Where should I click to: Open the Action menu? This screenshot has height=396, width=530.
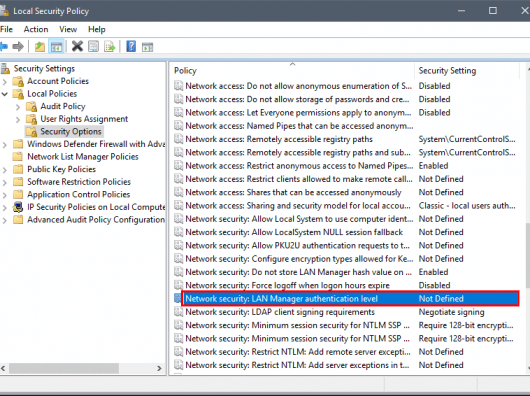pos(36,29)
